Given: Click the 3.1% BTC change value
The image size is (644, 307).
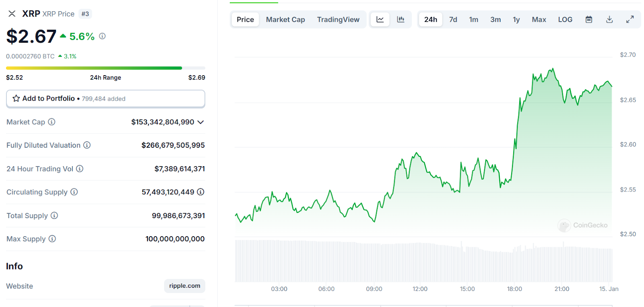Looking at the screenshot, I should [x=70, y=56].
